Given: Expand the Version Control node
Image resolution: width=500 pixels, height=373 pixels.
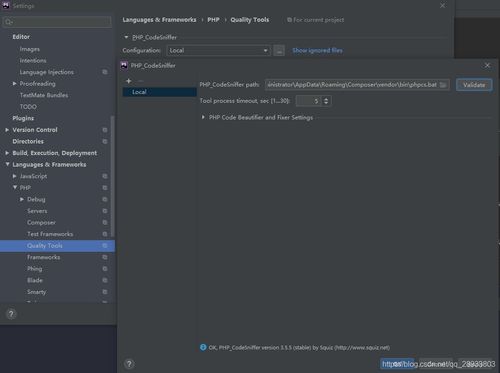Looking at the screenshot, I should click(x=7, y=130).
